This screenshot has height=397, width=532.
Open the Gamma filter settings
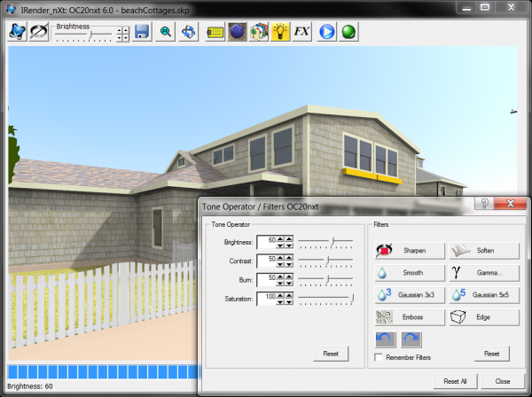tap(483, 273)
